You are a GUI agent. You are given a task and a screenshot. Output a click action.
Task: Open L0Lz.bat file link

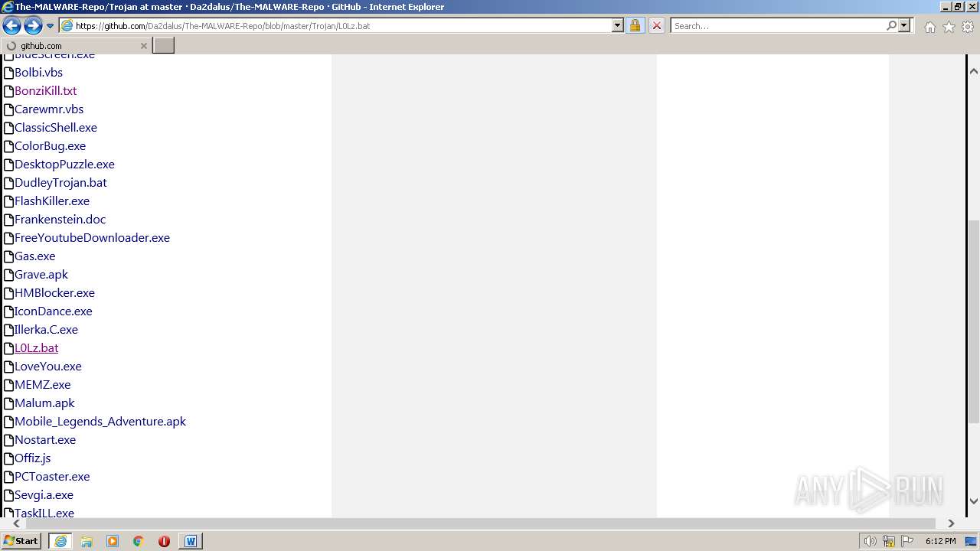coord(36,348)
